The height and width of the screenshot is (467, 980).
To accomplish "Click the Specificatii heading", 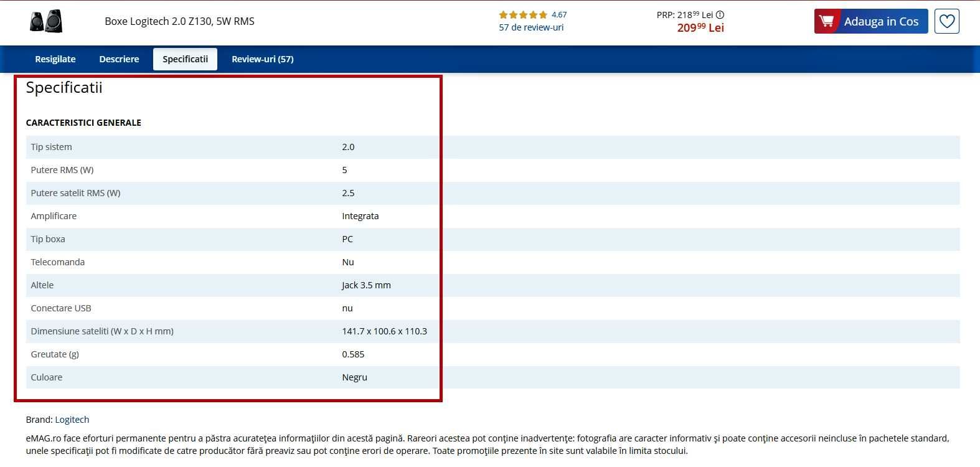I will (64, 88).
